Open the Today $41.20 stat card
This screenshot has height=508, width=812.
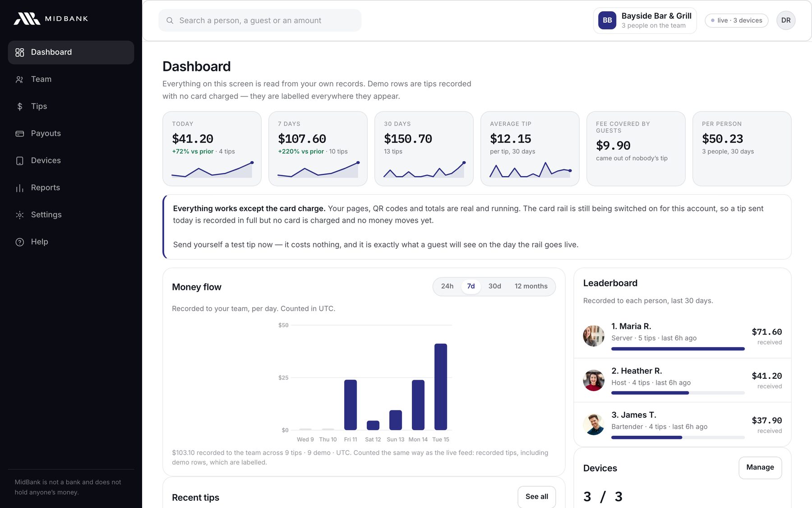coord(212,149)
